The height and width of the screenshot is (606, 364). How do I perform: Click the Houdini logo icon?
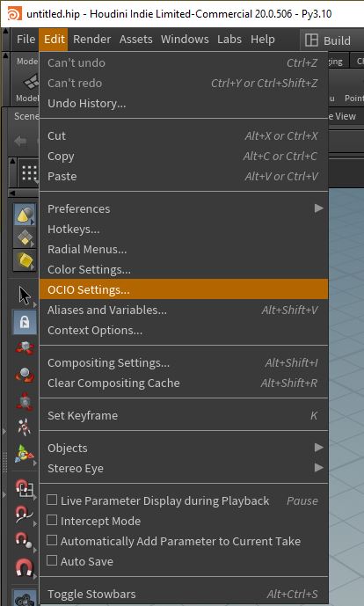14,14
